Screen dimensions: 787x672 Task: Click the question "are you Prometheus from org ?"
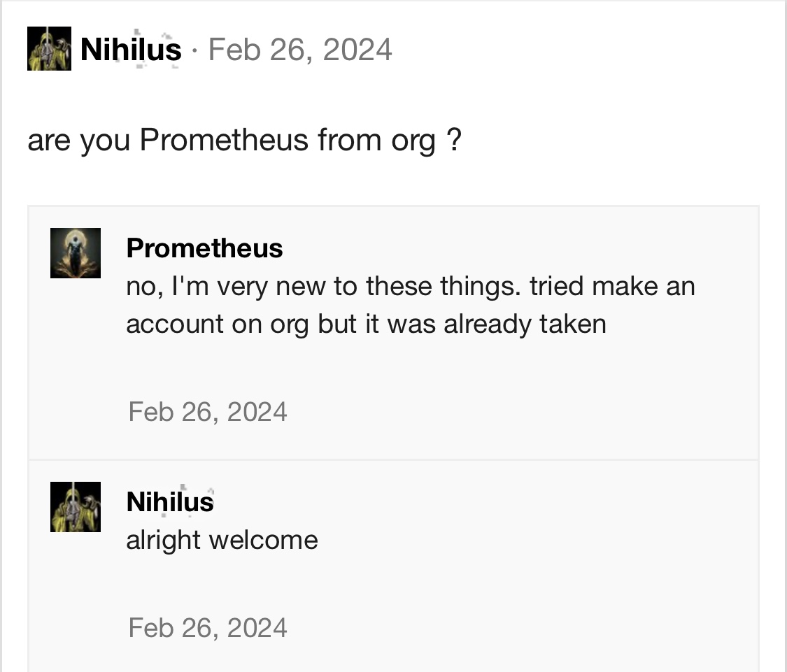tap(244, 141)
